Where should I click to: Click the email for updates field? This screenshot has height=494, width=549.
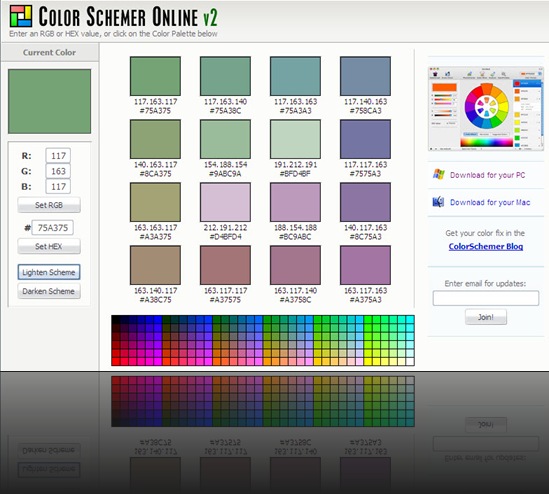[486, 298]
